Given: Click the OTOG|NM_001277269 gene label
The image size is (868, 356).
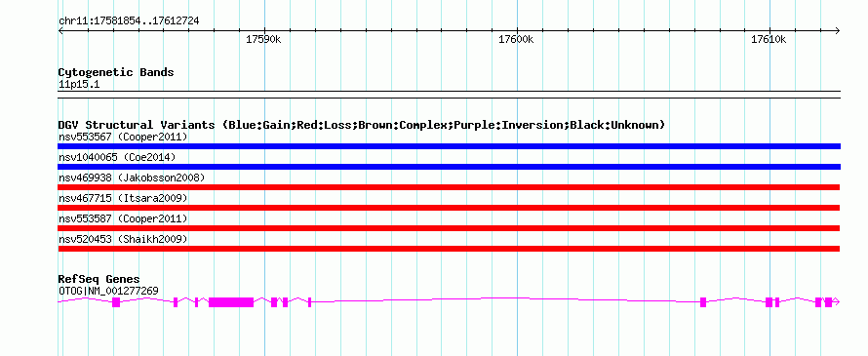Looking at the screenshot, I should (x=108, y=291).
